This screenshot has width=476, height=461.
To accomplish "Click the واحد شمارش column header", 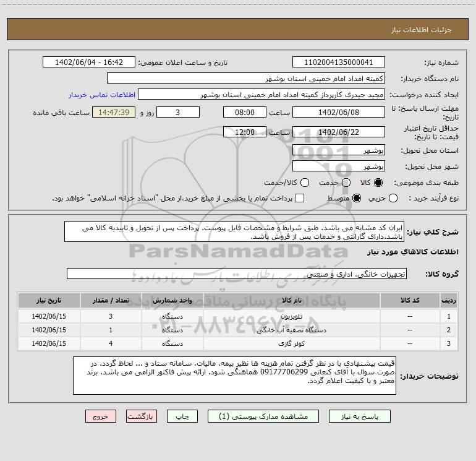I will pyautogui.click(x=172, y=300).
